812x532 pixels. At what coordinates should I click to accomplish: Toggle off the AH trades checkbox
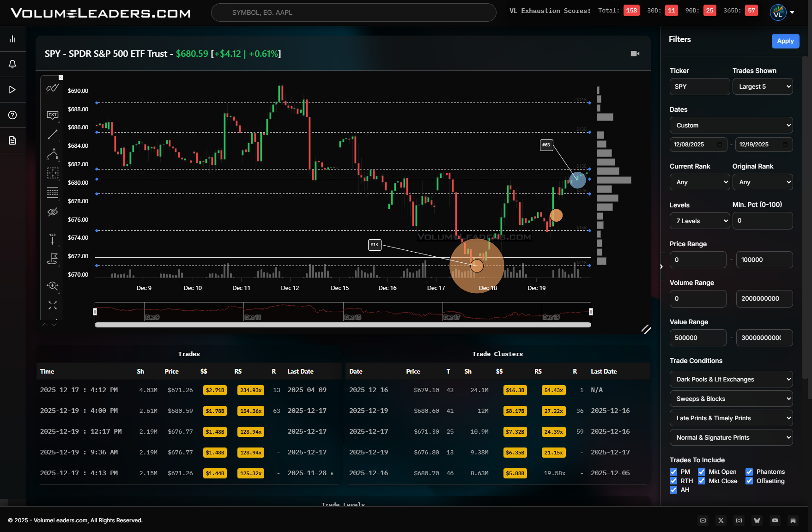673,490
